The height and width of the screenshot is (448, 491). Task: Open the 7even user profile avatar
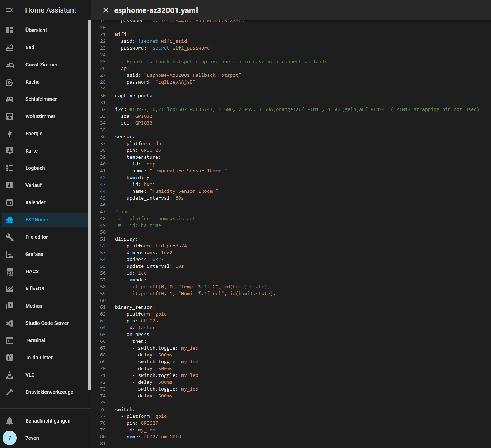[x=10, y=438]
